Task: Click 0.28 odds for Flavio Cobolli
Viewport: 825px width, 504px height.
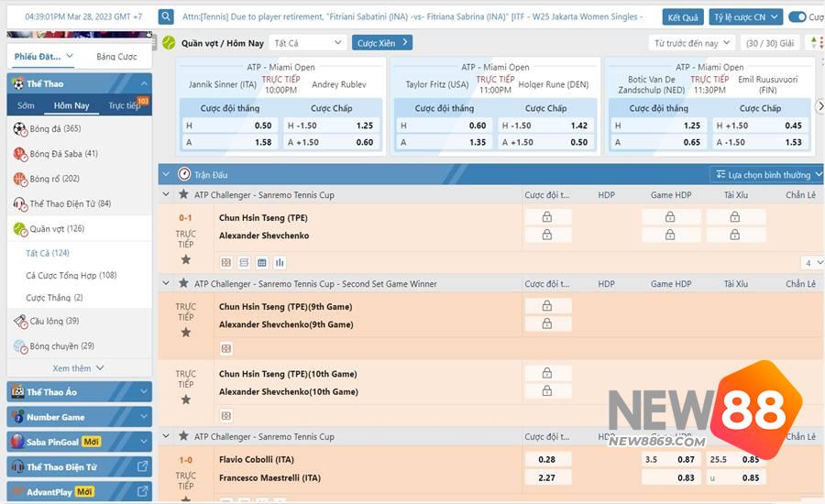Action: (x=548, y=459)
